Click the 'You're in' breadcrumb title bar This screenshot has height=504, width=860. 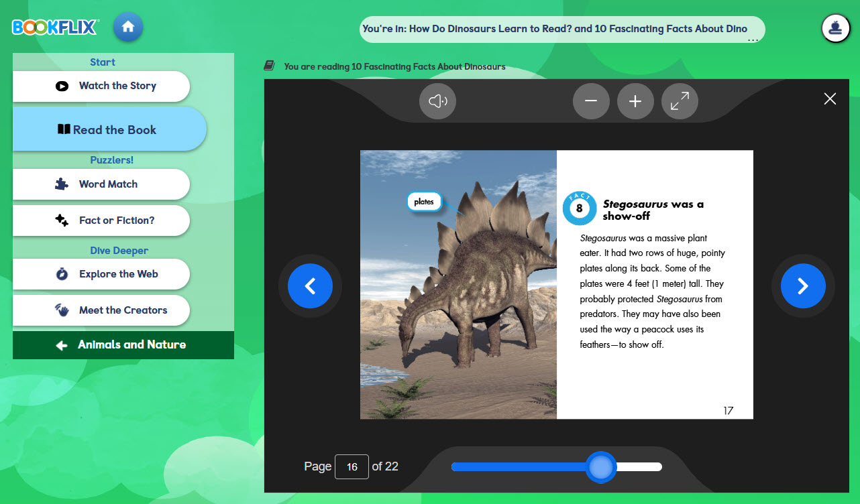tap(563, 29)
